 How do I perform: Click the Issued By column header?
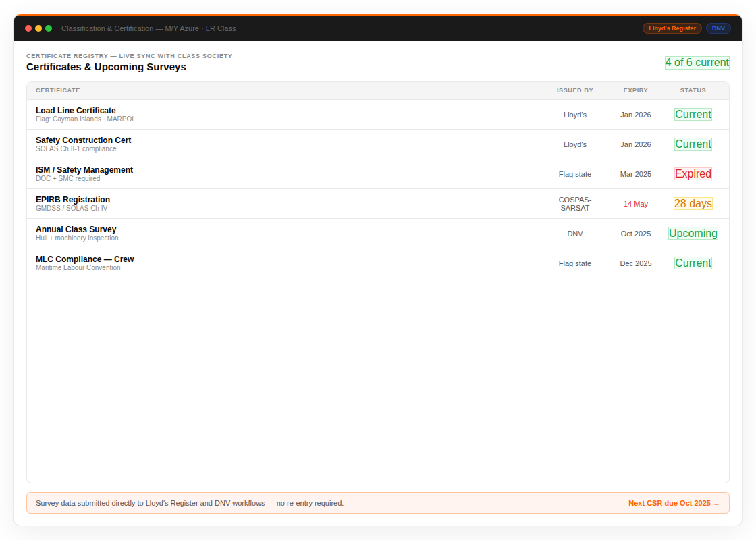(574, 90)
